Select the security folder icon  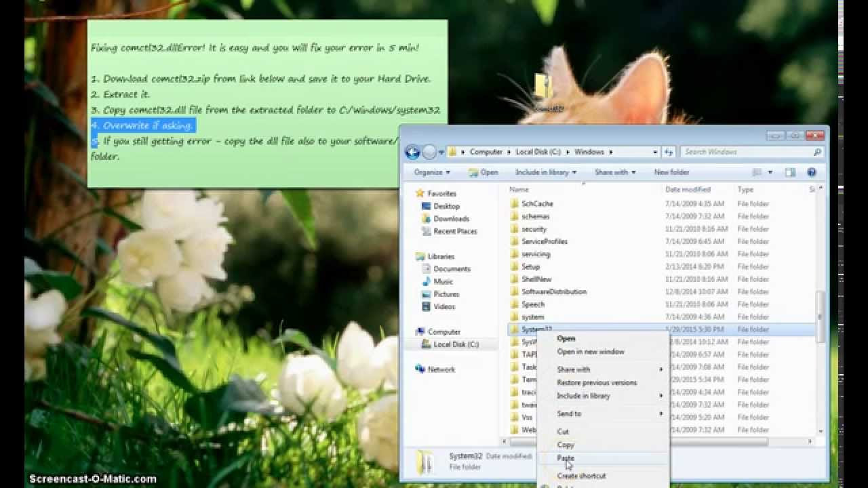pos(514,229)
